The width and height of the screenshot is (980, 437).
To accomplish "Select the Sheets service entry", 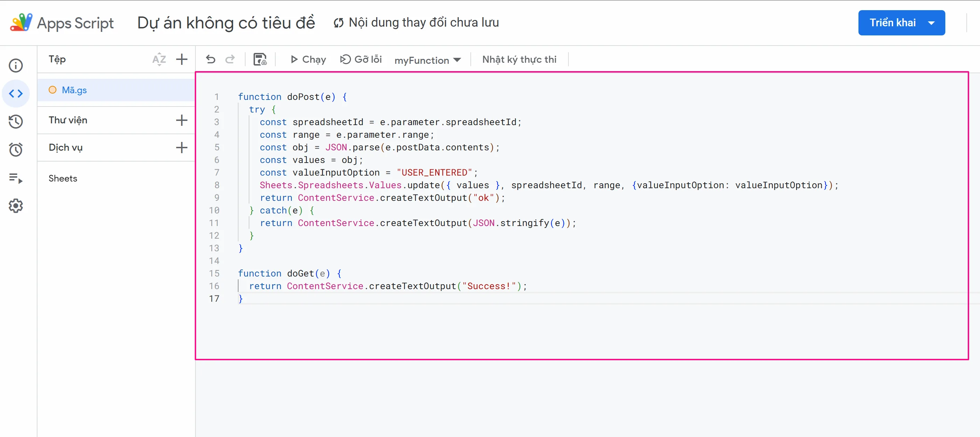I will click(x=63, y=178).
